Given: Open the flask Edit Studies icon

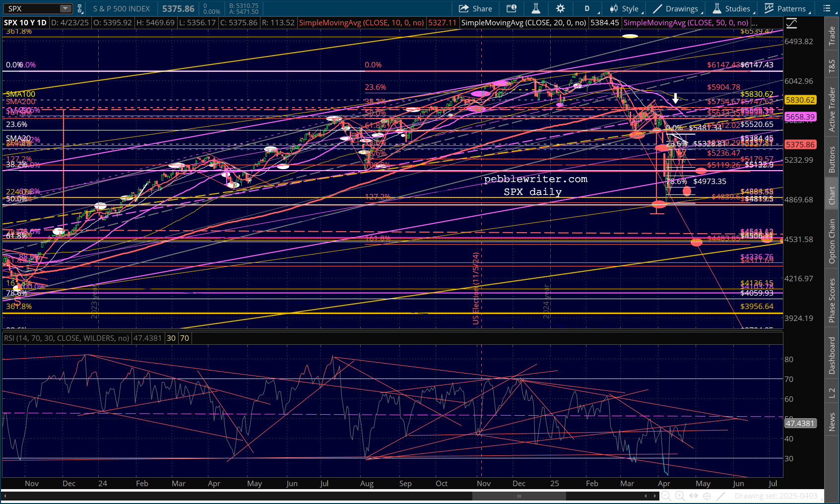Looking at the screenshot, I should pyautogui.click(x=536, y=8).
